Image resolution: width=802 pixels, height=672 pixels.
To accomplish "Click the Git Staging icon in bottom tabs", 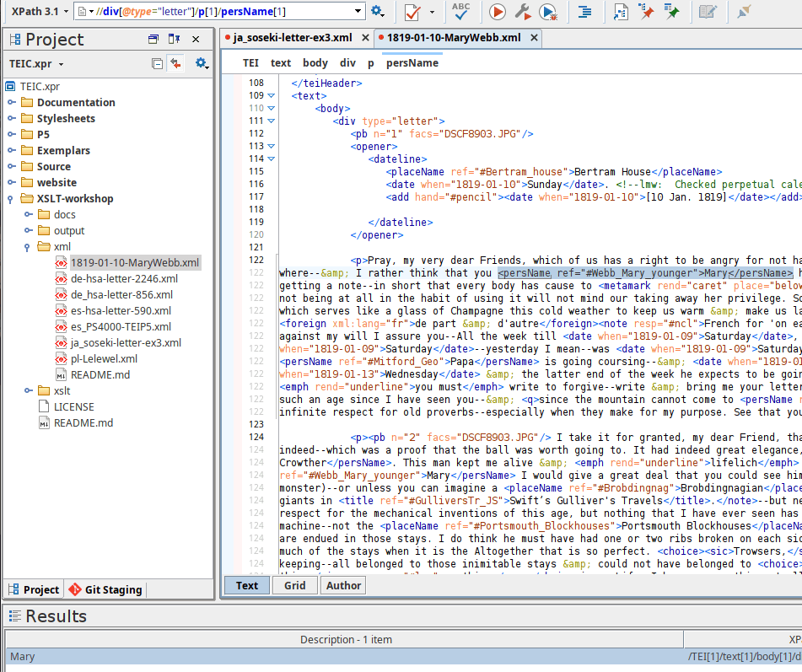I will (75, 589).
